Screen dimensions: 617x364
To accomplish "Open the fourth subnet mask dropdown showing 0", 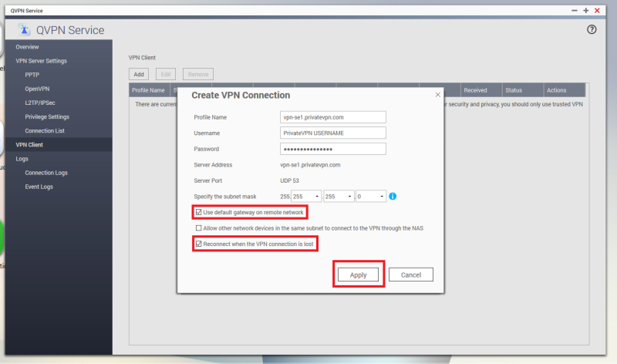I will coord(371,196).
